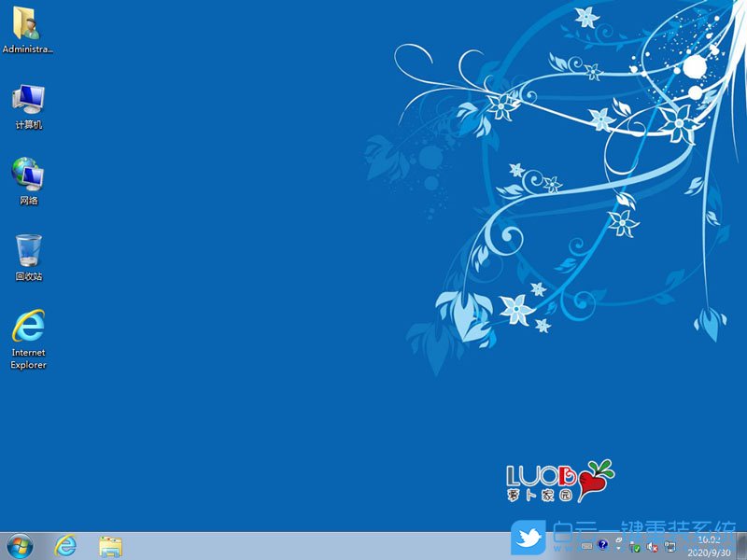Open Windows Explorer pinned on taskbar
Image resolution: width=747 pixels, height=560 pixels.
coord(110,545)
